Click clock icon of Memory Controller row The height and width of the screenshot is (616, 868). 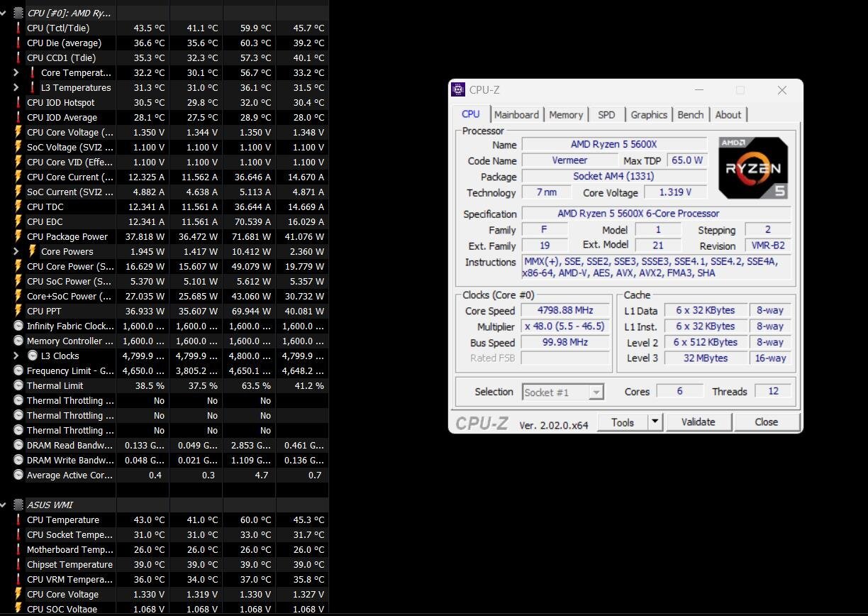click(x=18, y=341)
